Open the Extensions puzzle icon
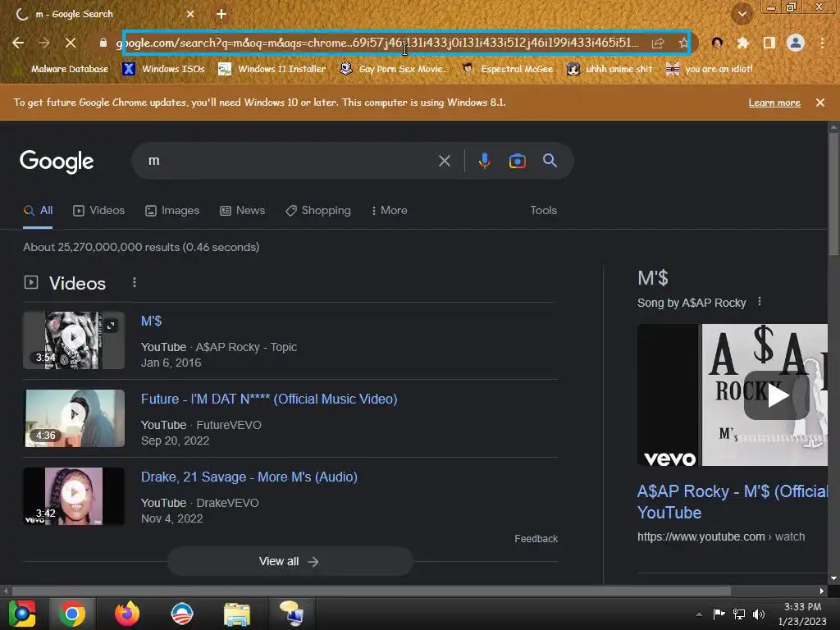This screenshot has width=840, height=630. [x=743, y=43]
